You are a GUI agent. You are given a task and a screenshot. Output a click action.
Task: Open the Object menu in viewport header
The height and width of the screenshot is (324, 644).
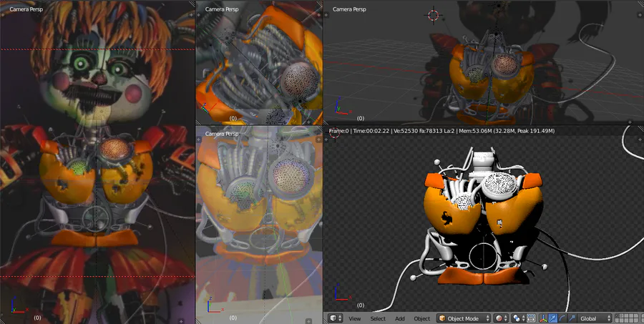[x=421, y=319]
